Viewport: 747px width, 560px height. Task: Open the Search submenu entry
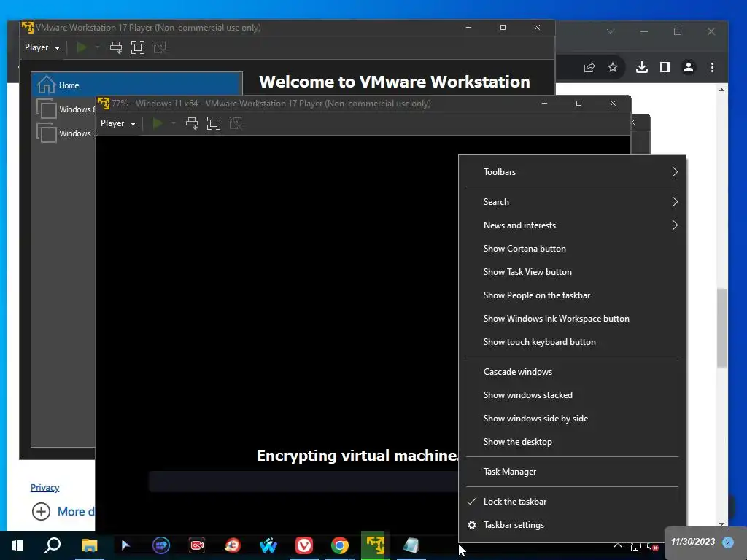point(572,202)
